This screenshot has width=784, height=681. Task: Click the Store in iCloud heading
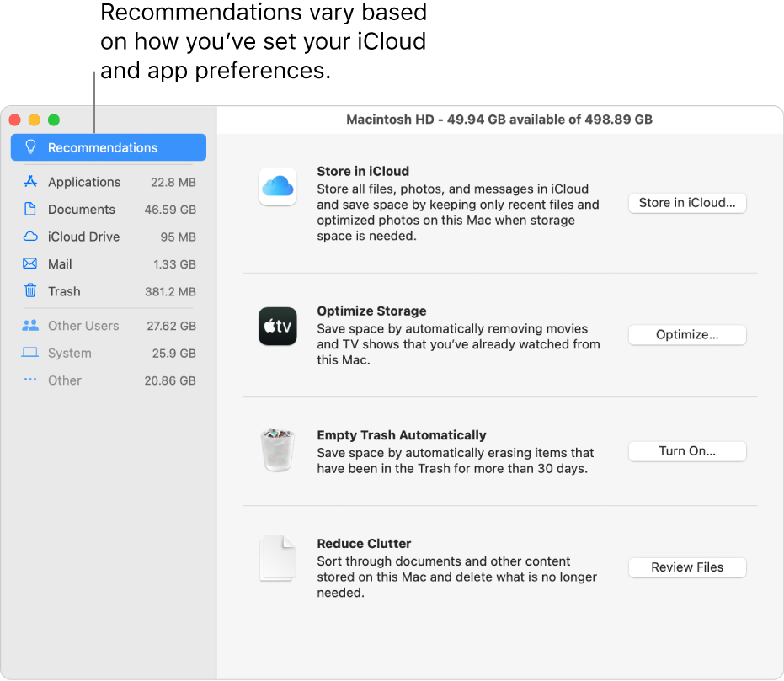click(363, 172)
